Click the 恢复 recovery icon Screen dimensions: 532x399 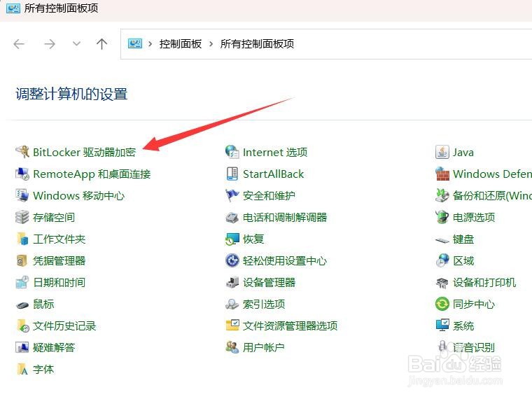(232, 239)
